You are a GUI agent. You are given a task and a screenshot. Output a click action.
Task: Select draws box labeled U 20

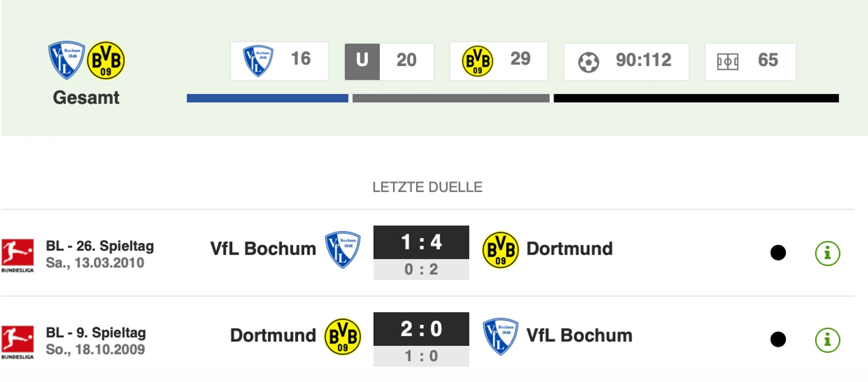389,61
